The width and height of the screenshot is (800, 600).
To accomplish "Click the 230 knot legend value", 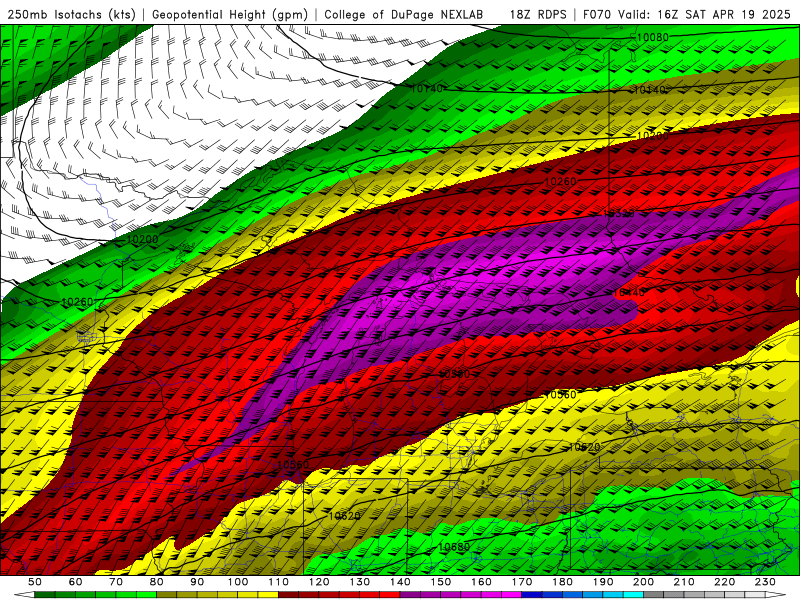I will coord(765,582).
